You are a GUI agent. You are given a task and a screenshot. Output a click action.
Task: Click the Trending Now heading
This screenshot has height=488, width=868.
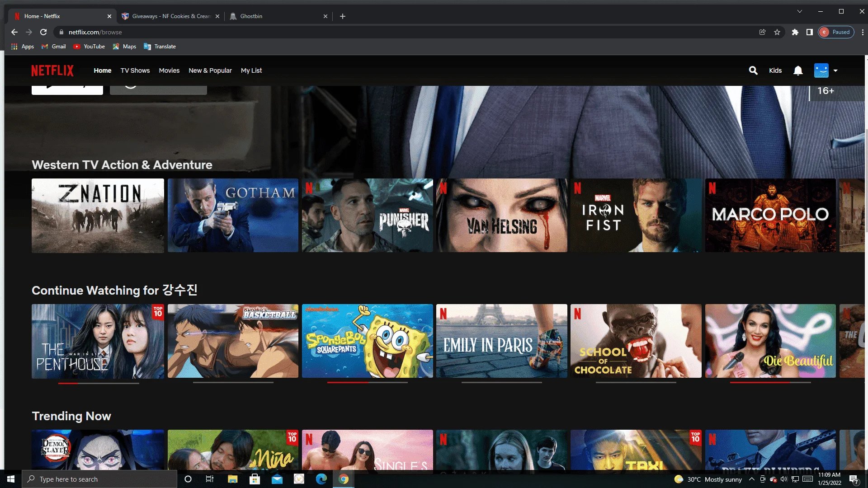pos(71,416)
